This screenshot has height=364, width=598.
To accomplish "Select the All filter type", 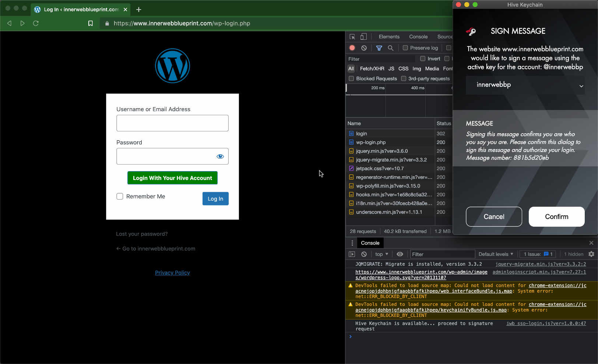I will click(351, 69).
